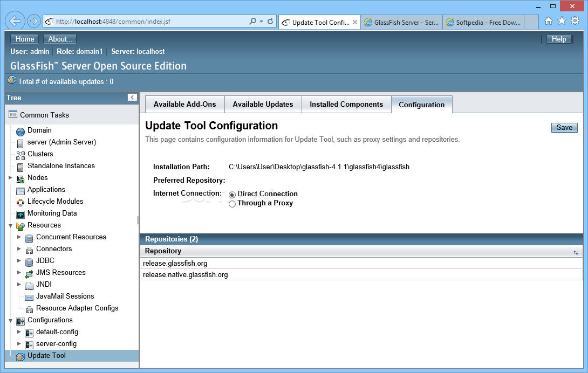Click the Refresh icon in address bar
Viewport: 588px width, 373px height.
270,22
